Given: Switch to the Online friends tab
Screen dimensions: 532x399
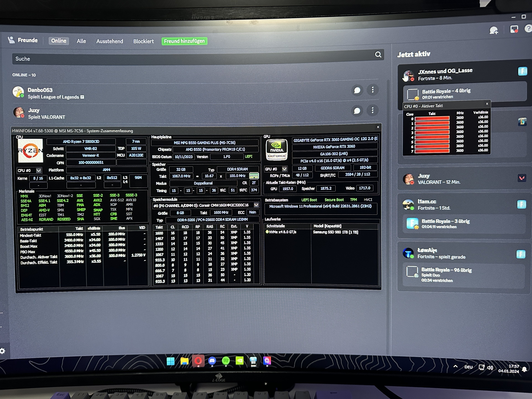Looking at the screenshot, I should pos(59,41).
